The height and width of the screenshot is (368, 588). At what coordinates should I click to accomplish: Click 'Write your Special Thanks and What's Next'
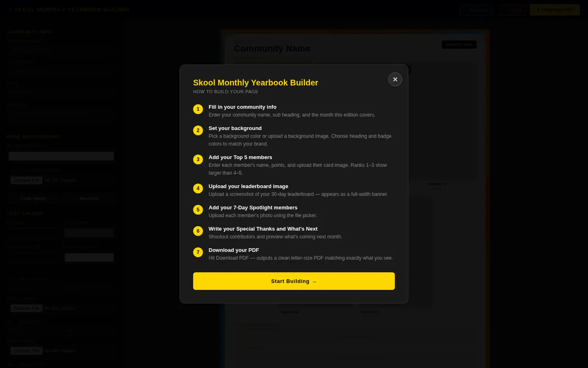coord(263,229)
